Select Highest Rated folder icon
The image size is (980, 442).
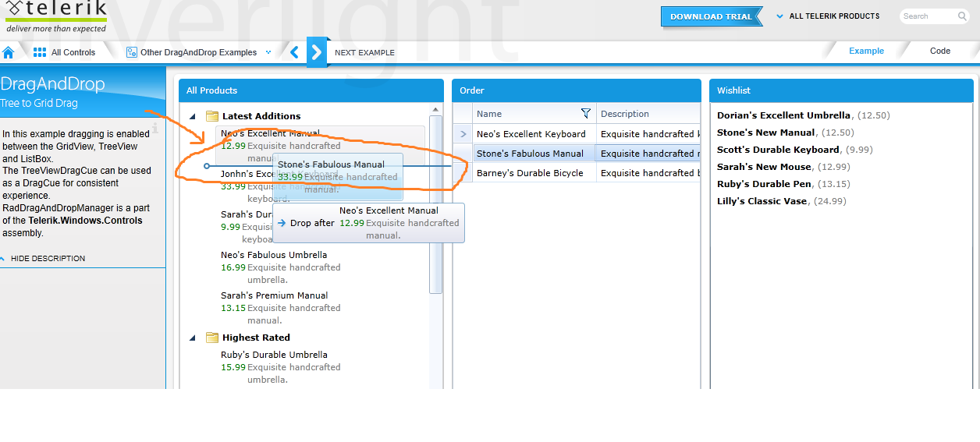211,338
